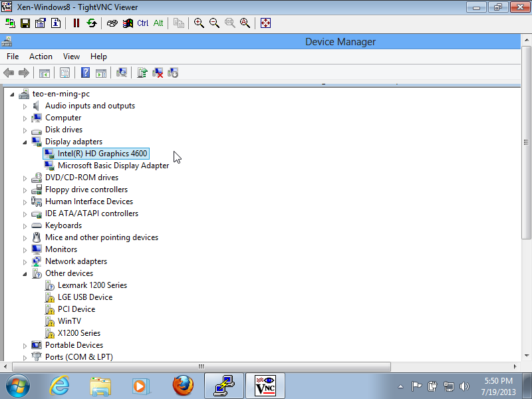Screen dimensions: 532x399
Task: Click the VNC refresh screen icon
Action: (x=92, y=23)
